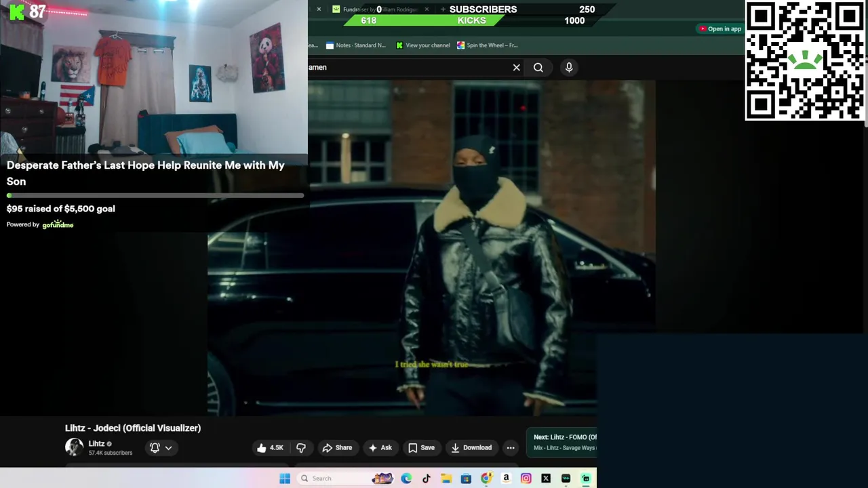
Task: Save the video to a playlist
Action: click(x=421, y=447)
